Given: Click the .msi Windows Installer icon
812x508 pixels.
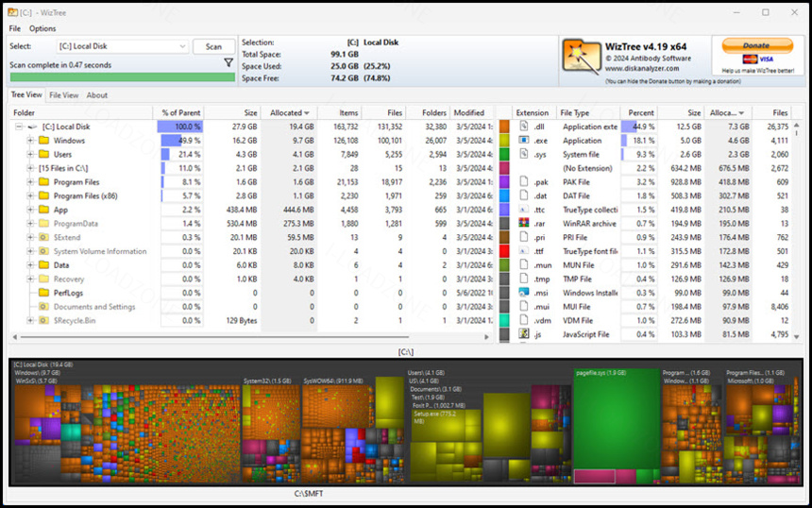Looking at the screenshot, I should (524, 293).
